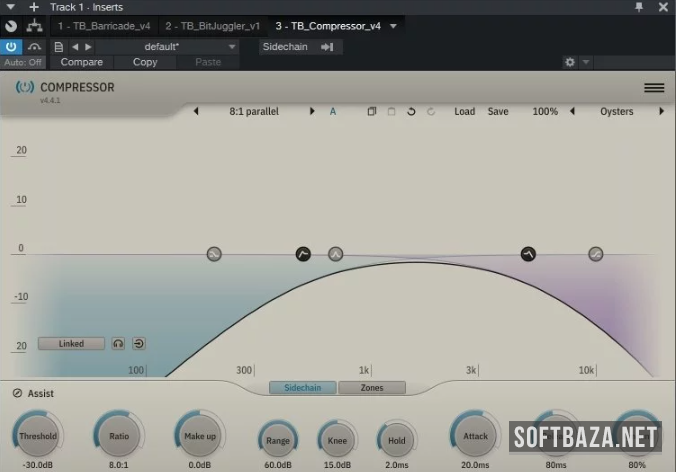Click the copy A/B state icon
This screenshot has width=676, height=472.
tap(371, 112)
